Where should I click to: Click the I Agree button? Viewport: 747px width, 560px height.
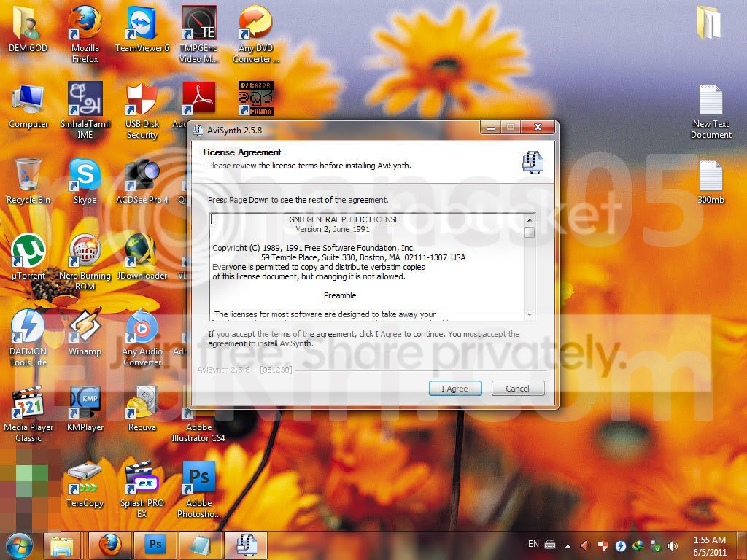pos(455,389)
